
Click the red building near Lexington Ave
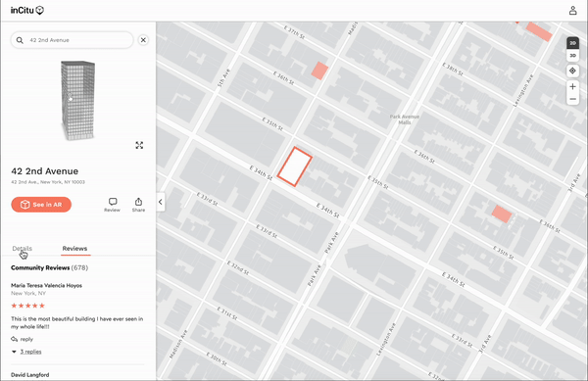[x=502, y=214]
